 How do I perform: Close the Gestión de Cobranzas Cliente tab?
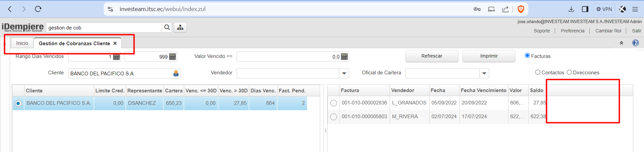click(x=115, y=43)
